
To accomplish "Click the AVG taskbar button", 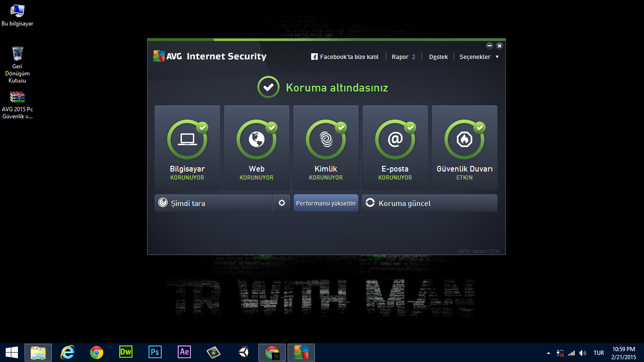I will 301,352.
